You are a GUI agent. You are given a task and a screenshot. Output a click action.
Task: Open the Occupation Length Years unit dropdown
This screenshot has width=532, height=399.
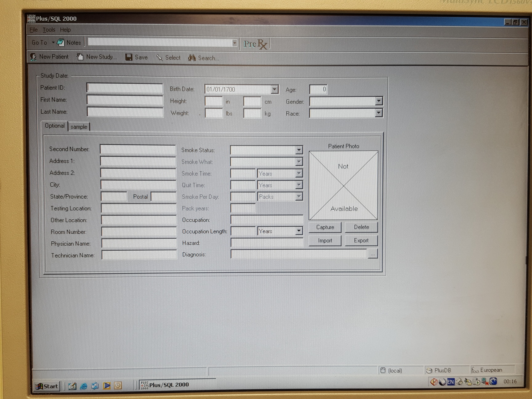(x=299, y=231)
